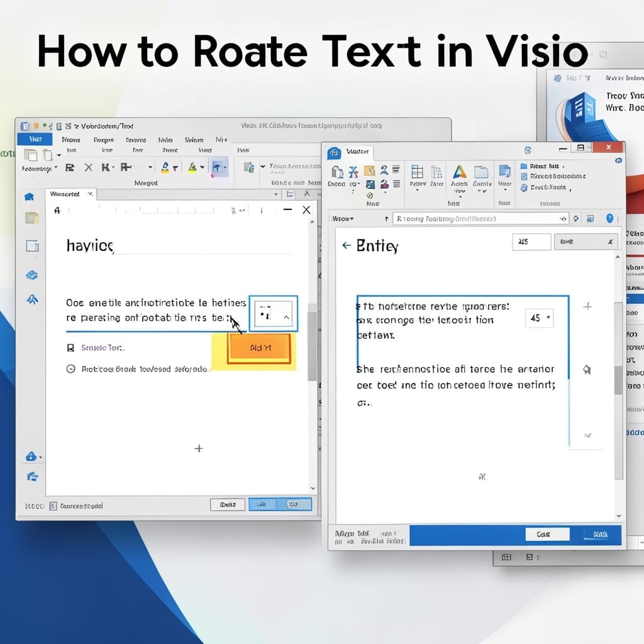Click the first blue button in left window footer
This screenshot has height=644, width=644.
click(x=262, y=504)
